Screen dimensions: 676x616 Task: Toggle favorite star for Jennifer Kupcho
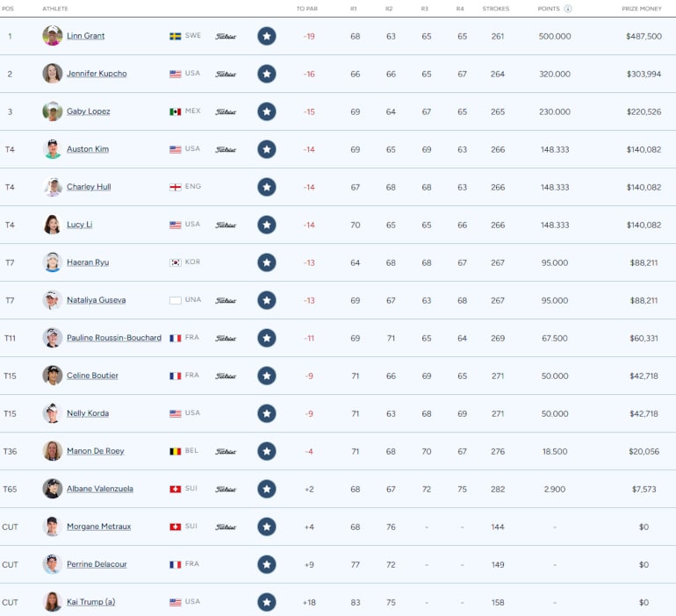[267, 74]
